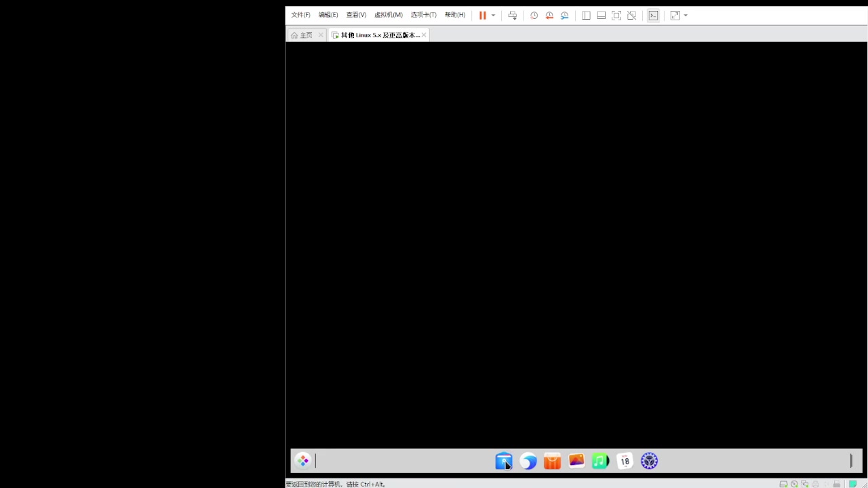The width and height of the screenshot is (868, 488).
Task: Open Launchpad from the guest dock
Action: point(303,461)
